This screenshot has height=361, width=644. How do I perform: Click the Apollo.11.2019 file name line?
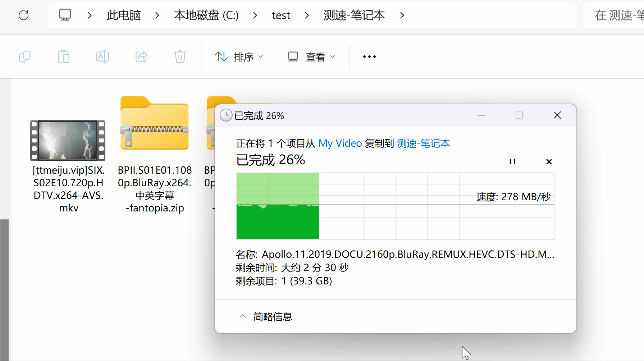[x=395, y=254]
